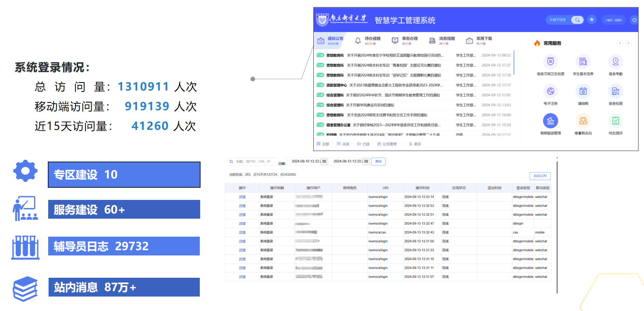Open the 班主任聘书 distribution notice

414,115
